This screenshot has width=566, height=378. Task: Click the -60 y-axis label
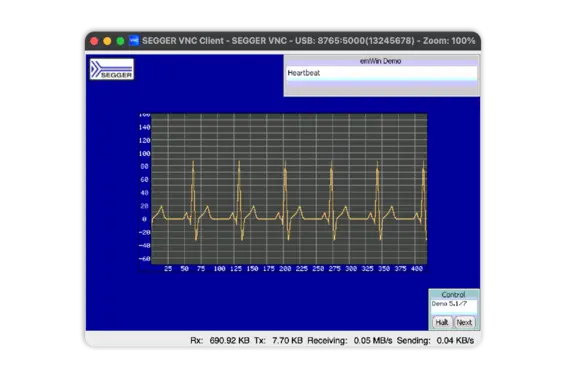coord(144,258)
